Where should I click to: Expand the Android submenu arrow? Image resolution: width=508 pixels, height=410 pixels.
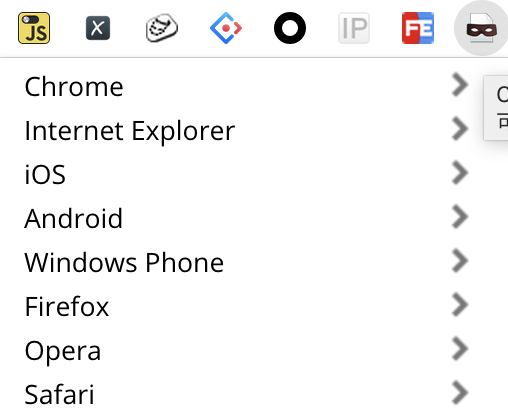(x=460, y=217)
